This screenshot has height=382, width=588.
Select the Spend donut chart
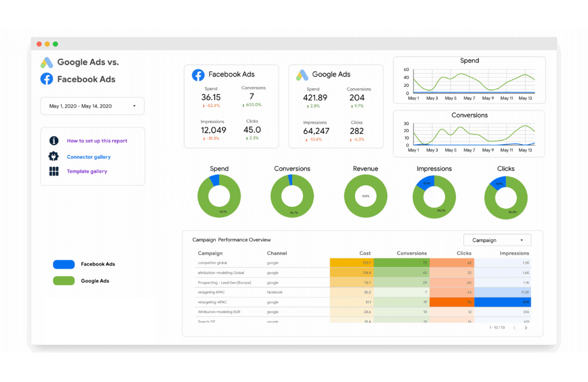click(x=219, y=196)
